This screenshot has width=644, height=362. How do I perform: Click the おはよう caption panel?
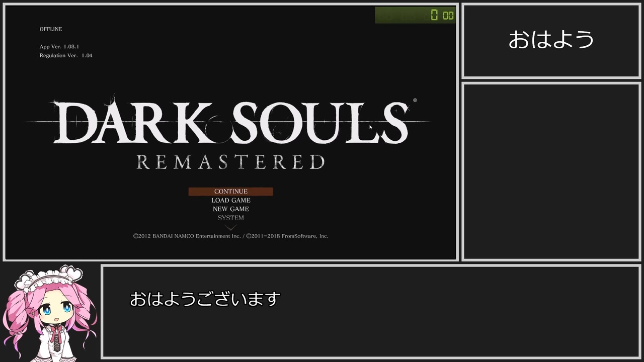551,41
